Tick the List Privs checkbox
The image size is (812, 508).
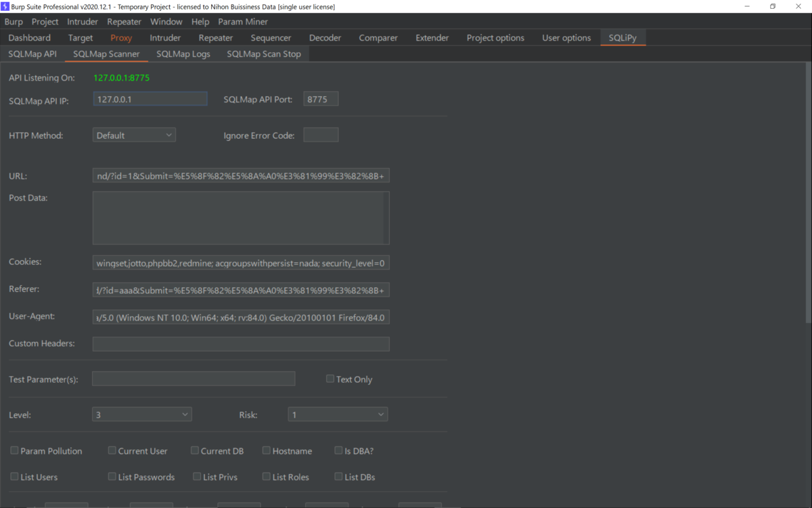(x=197, y=477)
